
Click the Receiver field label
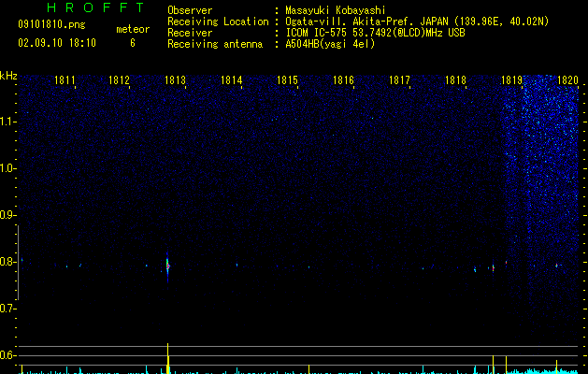(x=190, y=33)
